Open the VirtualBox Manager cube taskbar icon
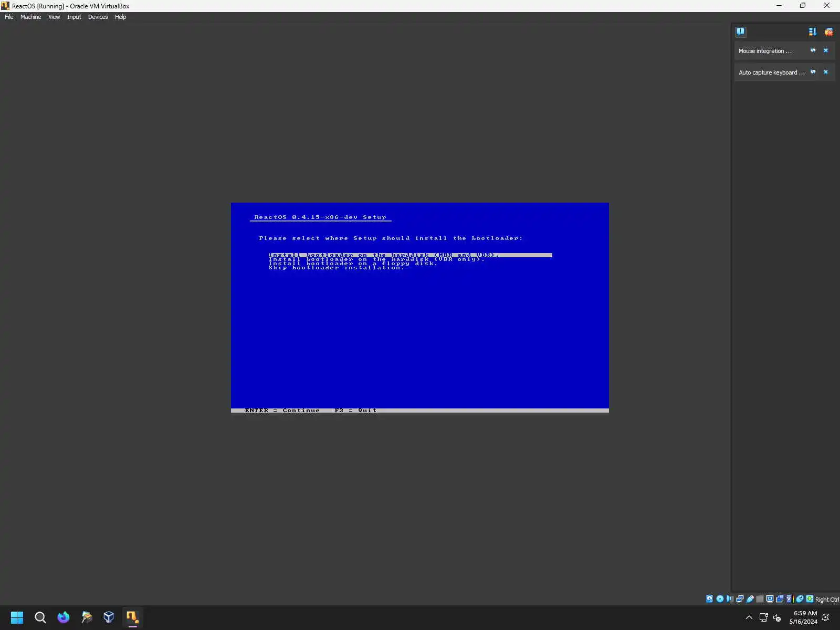The image size is (840, 630). (109, 617)
